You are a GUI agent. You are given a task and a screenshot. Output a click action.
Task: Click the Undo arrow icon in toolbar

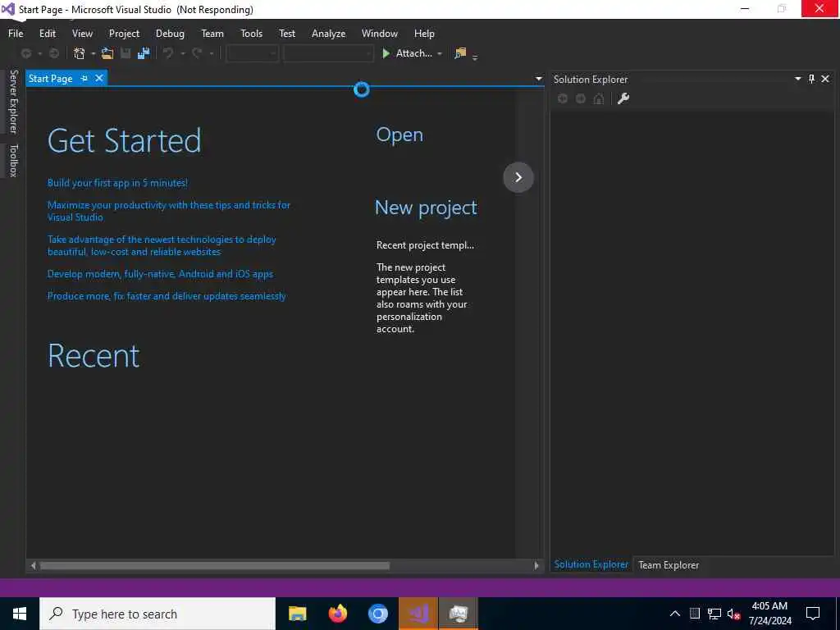click(x=168, y=53)
